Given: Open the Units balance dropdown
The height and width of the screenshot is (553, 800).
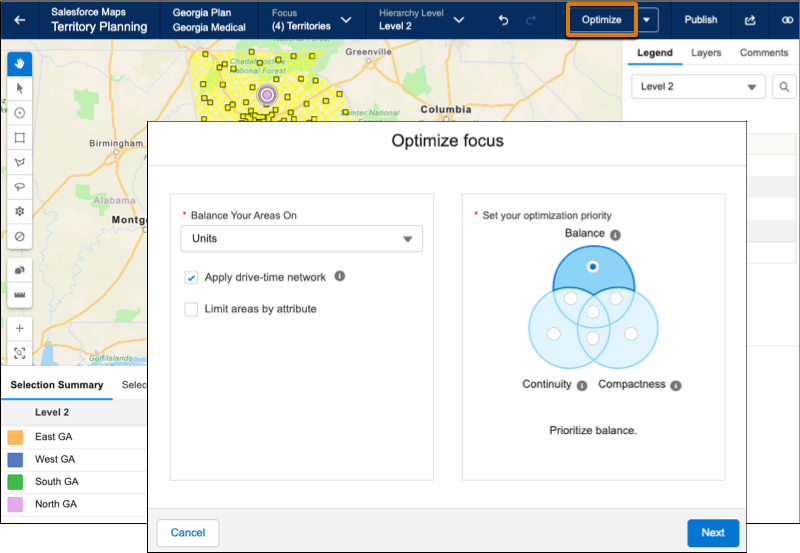Looking at the screenshot, I should pos(302,239).
